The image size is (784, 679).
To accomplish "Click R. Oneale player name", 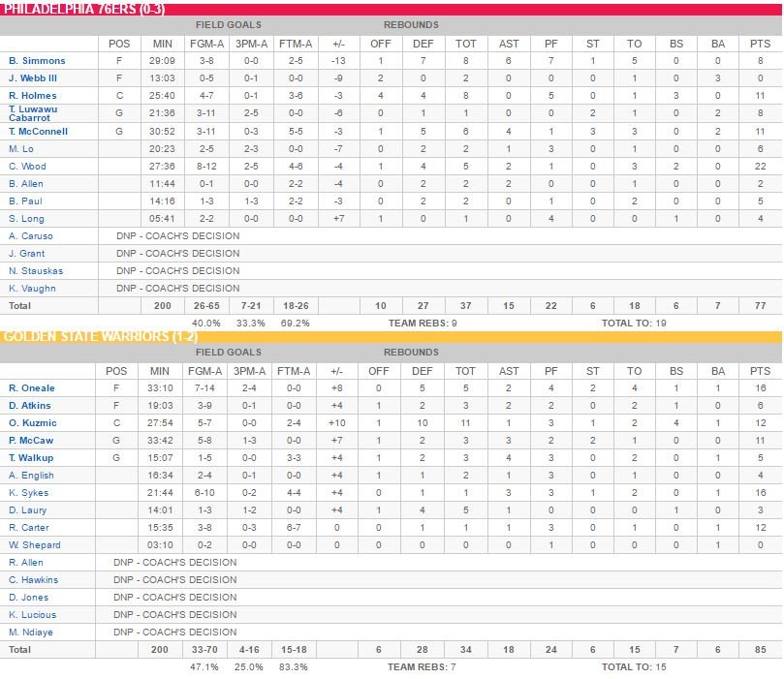I will tap(32, 387).
